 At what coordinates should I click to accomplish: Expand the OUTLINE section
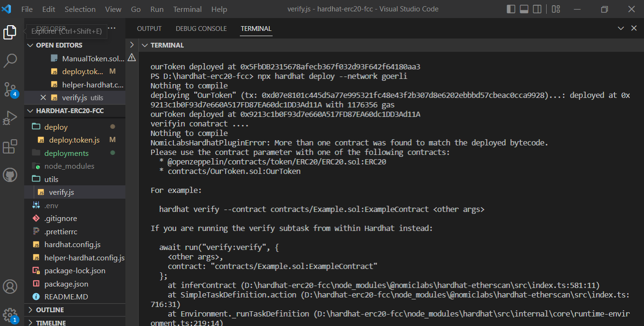(75, 310)
